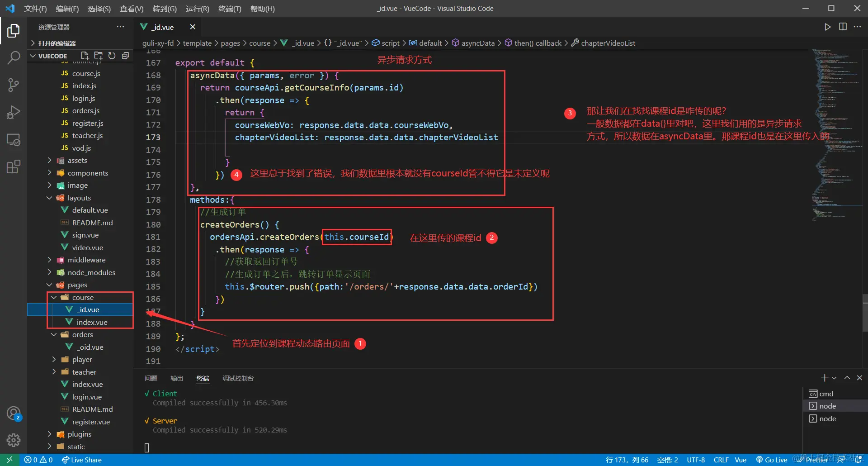Create a new folder in VUECODE
The height and width of the screenshot is (466, 868).
tap(98, 56)
